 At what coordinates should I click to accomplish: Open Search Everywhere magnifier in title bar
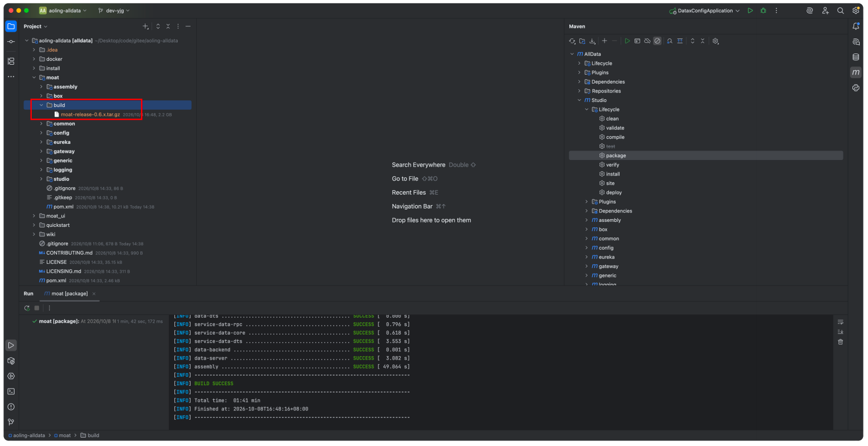pos(840,11)
